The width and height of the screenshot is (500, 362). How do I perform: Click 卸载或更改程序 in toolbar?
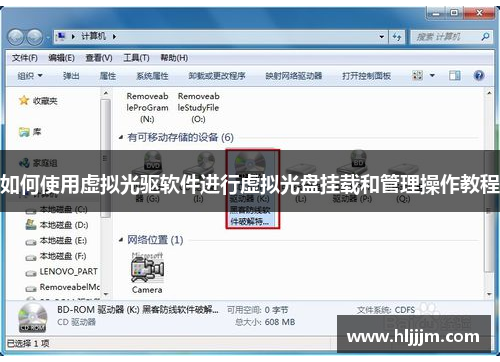tap(217, 76)
